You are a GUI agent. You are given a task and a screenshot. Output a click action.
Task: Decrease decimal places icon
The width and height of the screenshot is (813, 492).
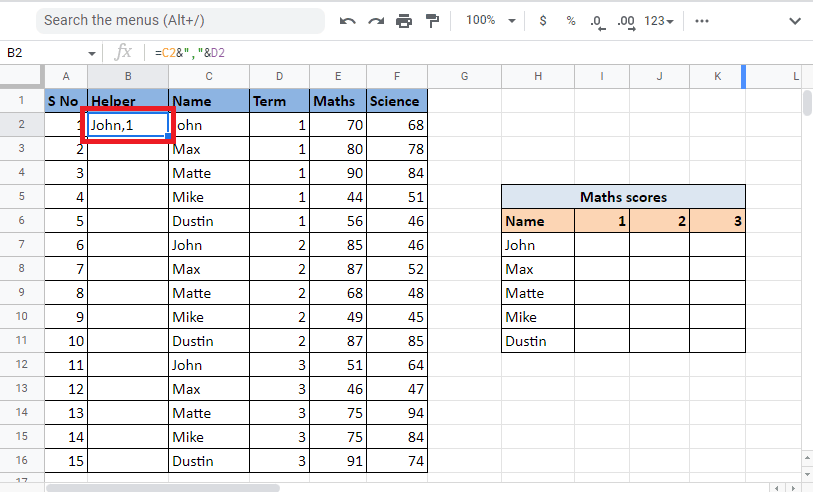point(597,22)
